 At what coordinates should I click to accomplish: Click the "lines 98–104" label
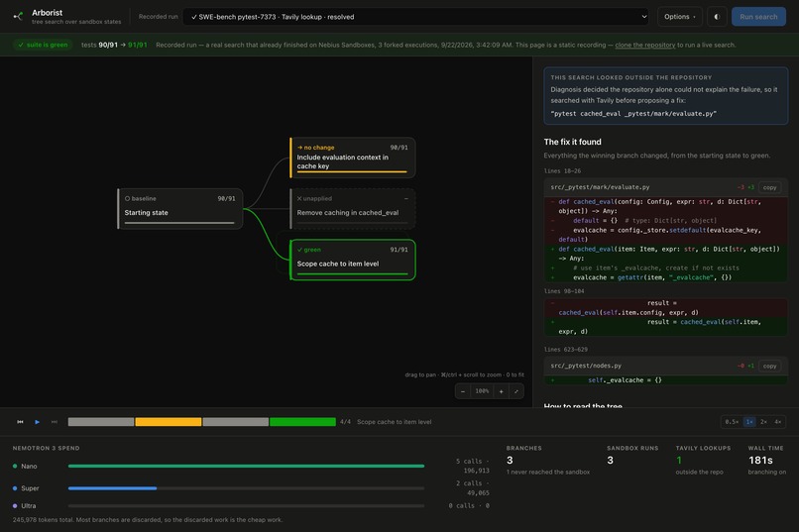click(564, 291)
